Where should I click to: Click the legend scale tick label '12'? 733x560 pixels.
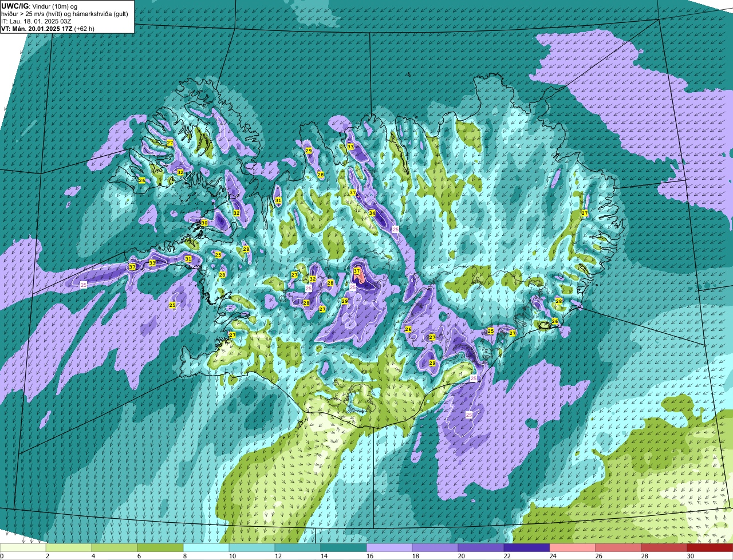[278, 556]
